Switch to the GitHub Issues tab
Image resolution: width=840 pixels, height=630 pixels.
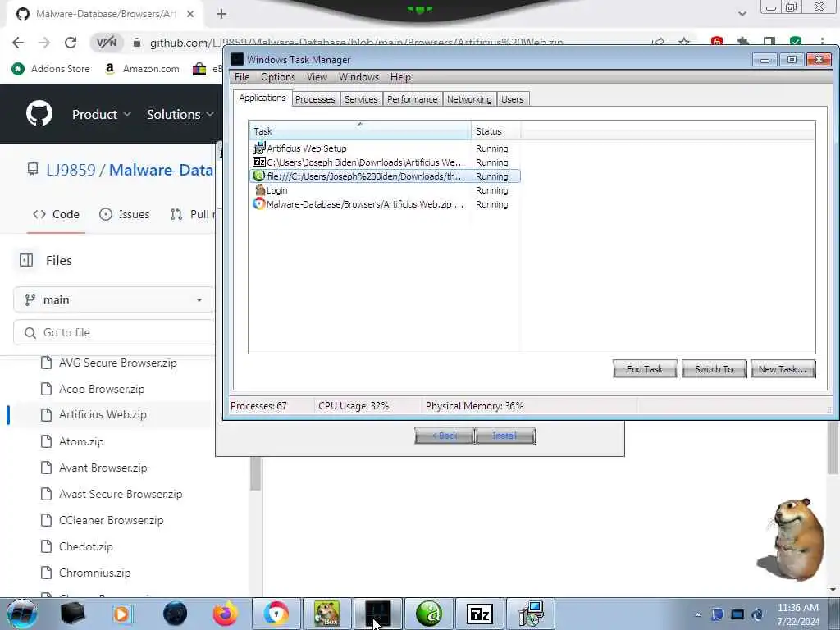pos(125,214)
